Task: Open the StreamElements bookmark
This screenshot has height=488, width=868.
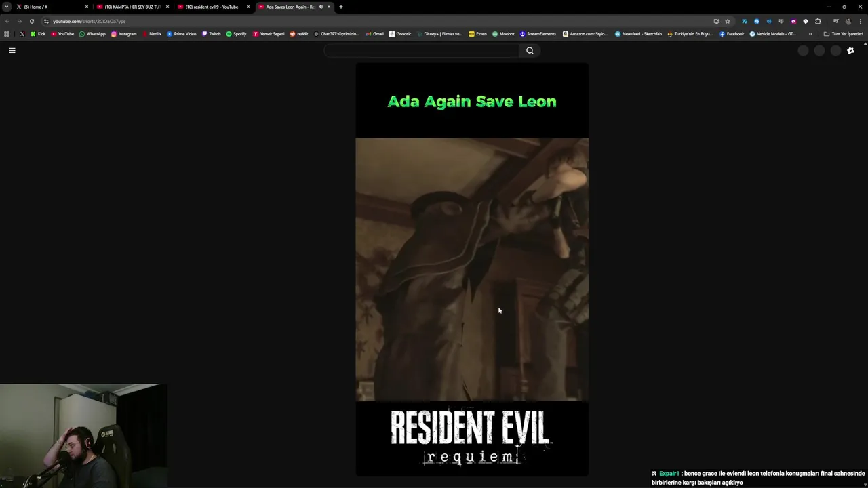Action: (x=538, y=33)
